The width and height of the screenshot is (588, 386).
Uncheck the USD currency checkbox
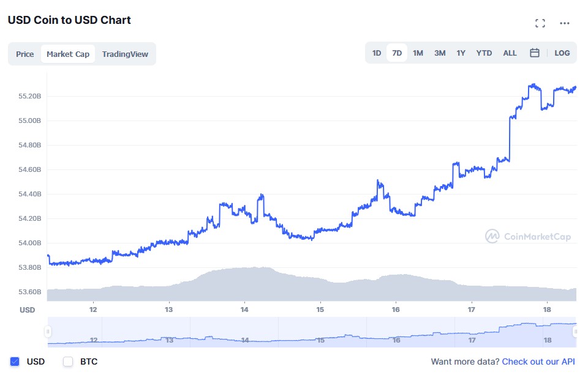point(15,362)
